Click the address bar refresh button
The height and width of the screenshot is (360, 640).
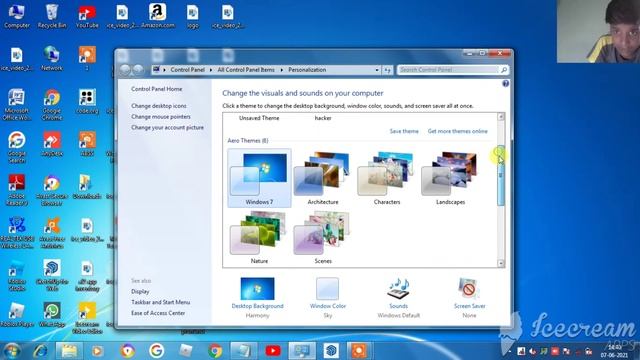coord(387,70)
